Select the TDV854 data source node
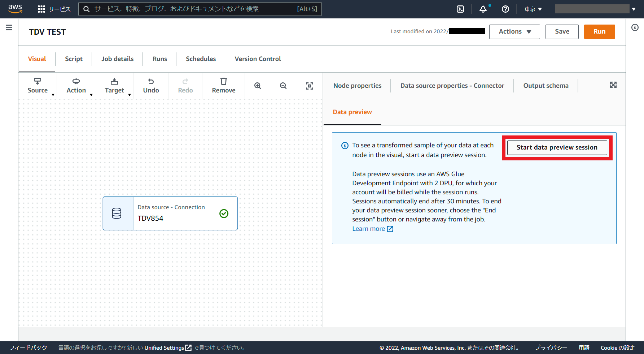The image size is (644, 354). (170, 213)
